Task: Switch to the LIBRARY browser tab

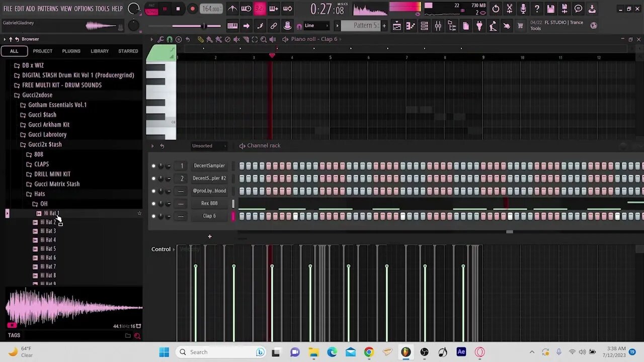Action: click(x=100, y=51)
